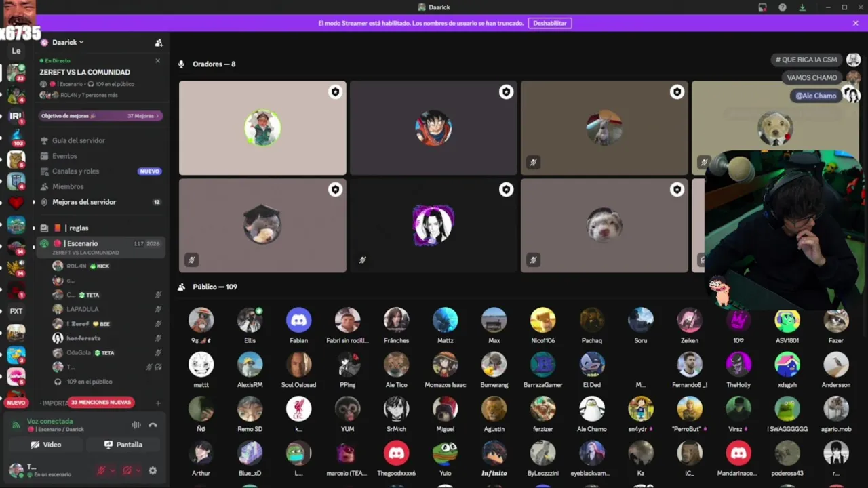Click the download icon in the title bar

802,7
